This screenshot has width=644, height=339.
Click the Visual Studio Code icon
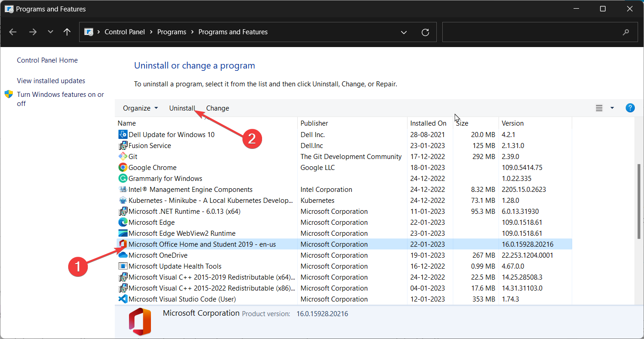[123, 299]
